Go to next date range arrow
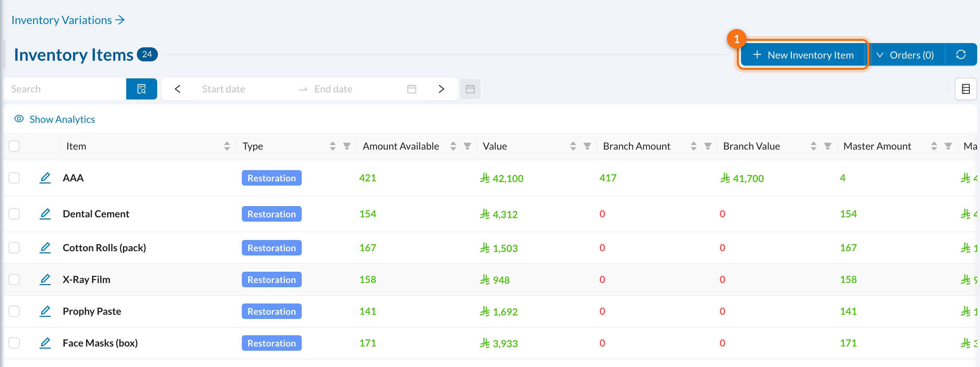 [x=441, y=89]
